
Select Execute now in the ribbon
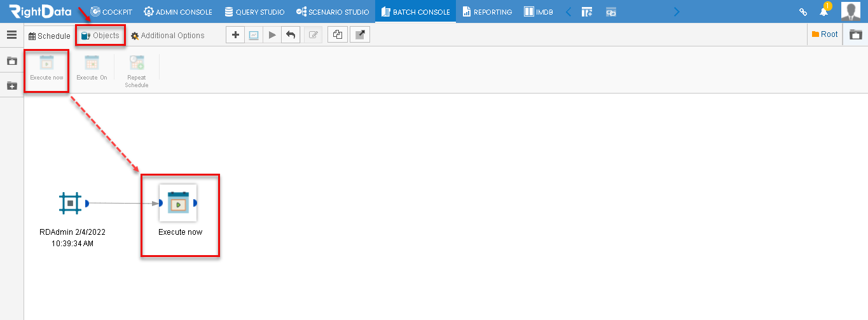click(46, 68)
